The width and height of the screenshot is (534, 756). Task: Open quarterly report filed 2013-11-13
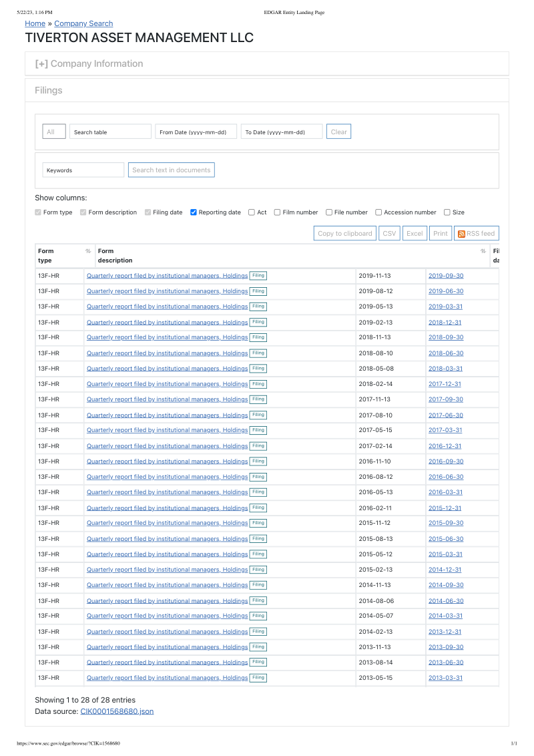pyautogui.click(x=168, y=647)
